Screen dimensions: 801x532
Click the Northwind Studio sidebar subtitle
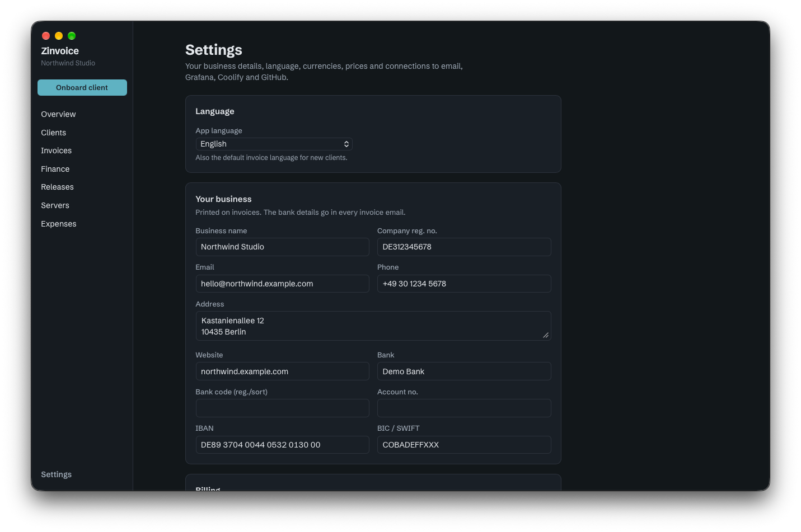point(68,63)
